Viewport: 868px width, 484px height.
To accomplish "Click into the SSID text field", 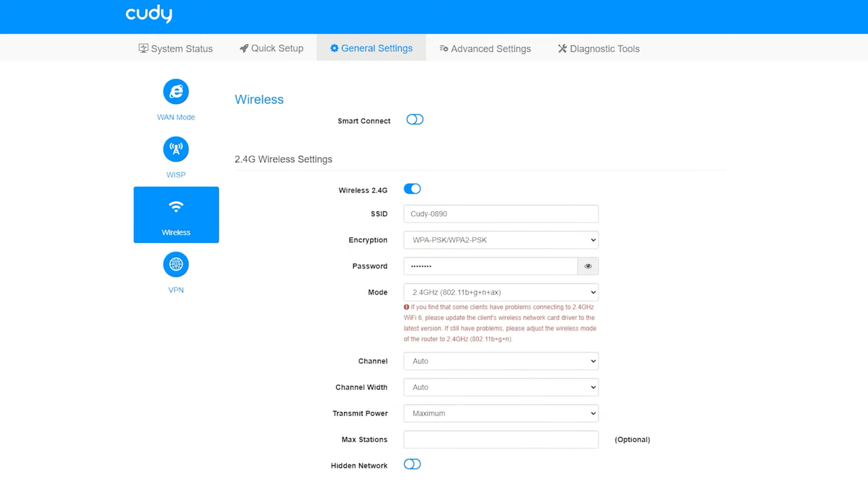I will (501, 214).
